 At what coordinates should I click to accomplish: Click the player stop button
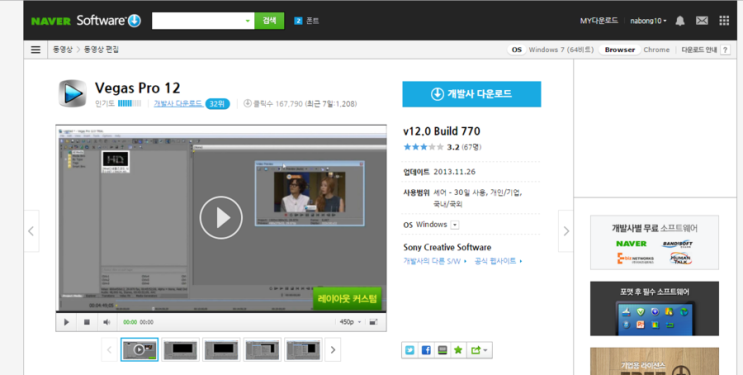click(x=87, y=322)
